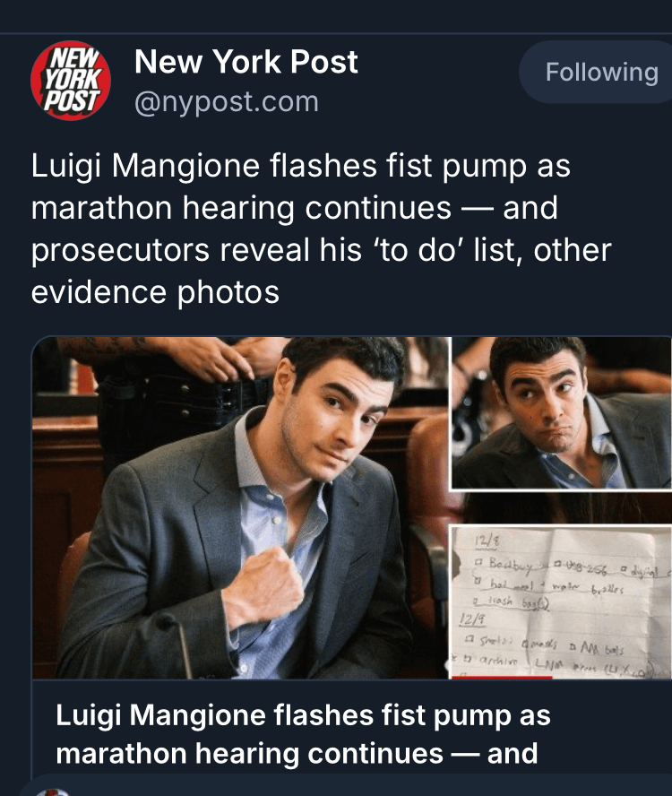Open the link card headline below the image
Screen dimensions: 672x796
pyautogui.click(x=303, y=734)
